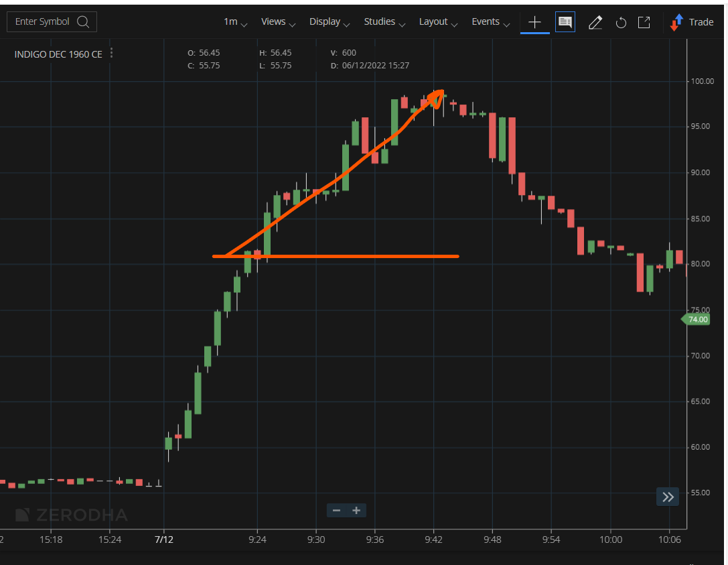Click the 85.00 price axis label
728x565 pixels.
[x=700, y=219]
